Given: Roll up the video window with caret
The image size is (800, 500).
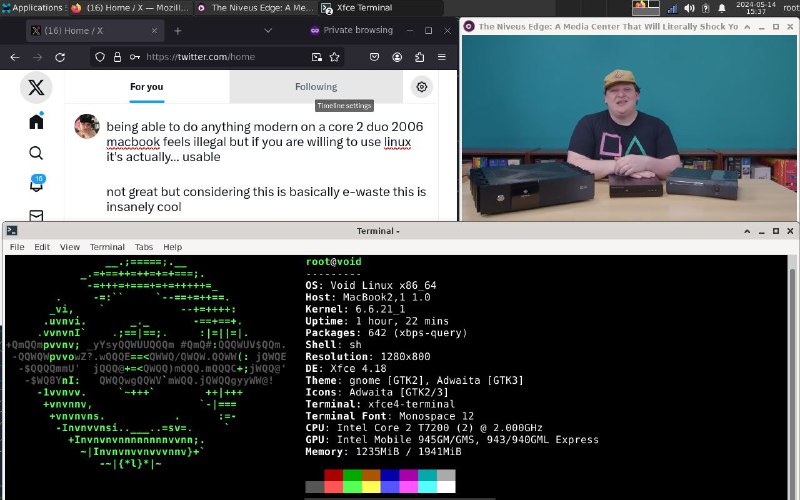Looking at the screenshot, I should tap(747, 27).
